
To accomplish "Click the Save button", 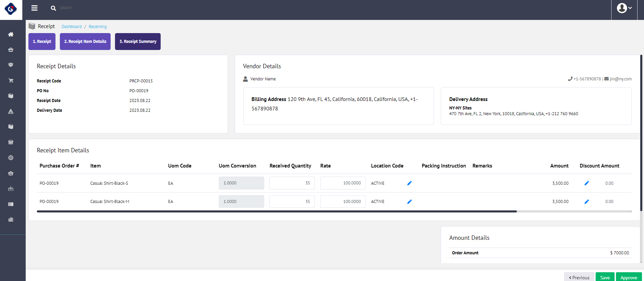I will (x=605, y=277).
